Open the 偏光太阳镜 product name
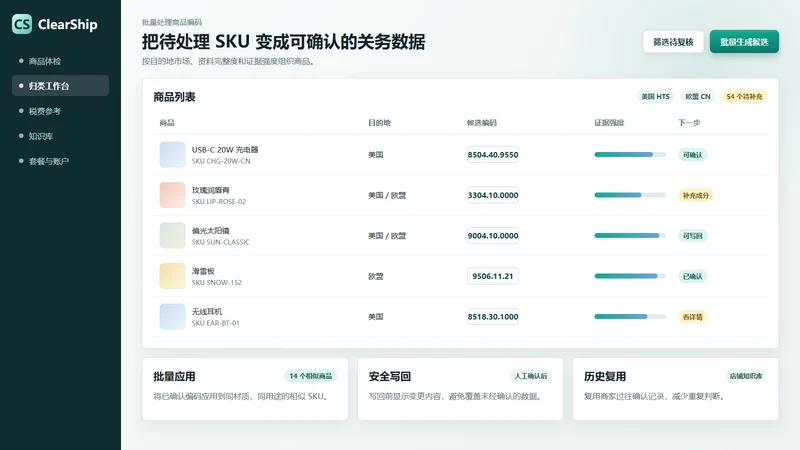 coord(211,231)
